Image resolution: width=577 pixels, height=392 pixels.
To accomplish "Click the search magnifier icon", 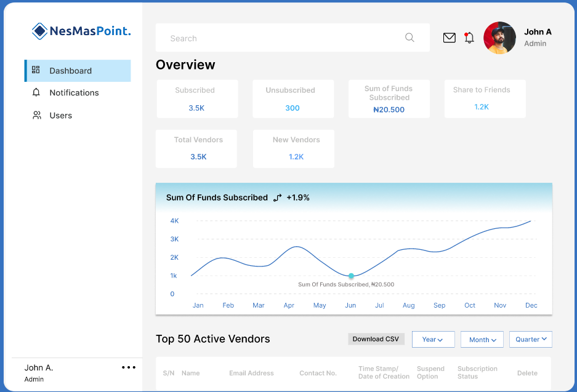I will pos(410,38).
